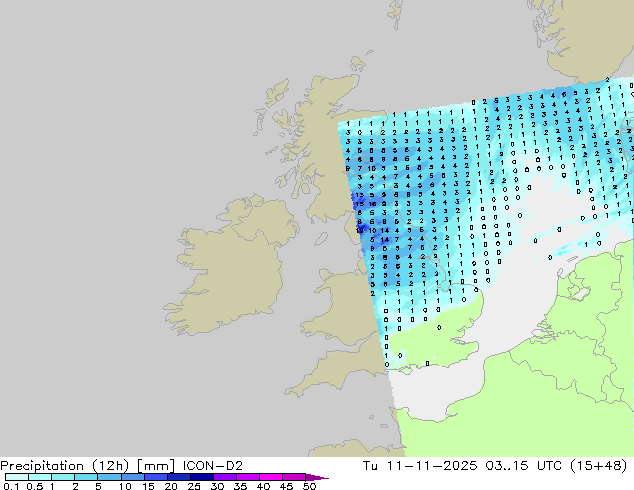Click the 35–40 mm violet swatch
Viewport: 634px width, 490px height.
247,477
